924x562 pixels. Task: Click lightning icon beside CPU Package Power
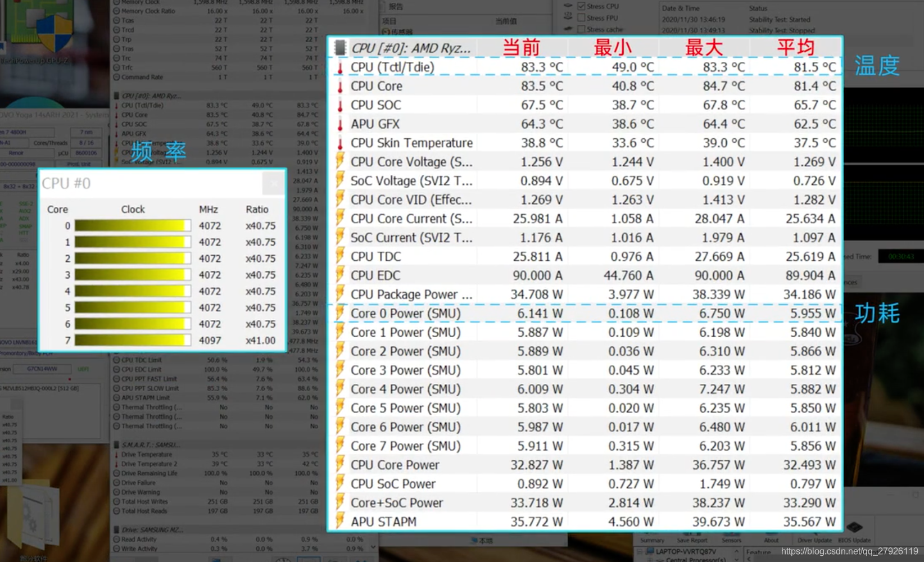pos(340,294)
